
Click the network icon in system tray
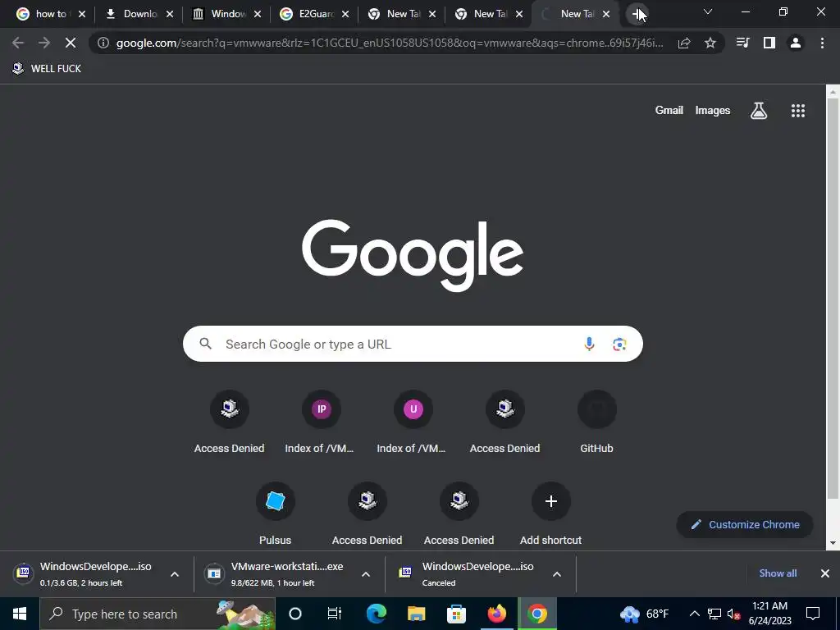click(714, 614)
